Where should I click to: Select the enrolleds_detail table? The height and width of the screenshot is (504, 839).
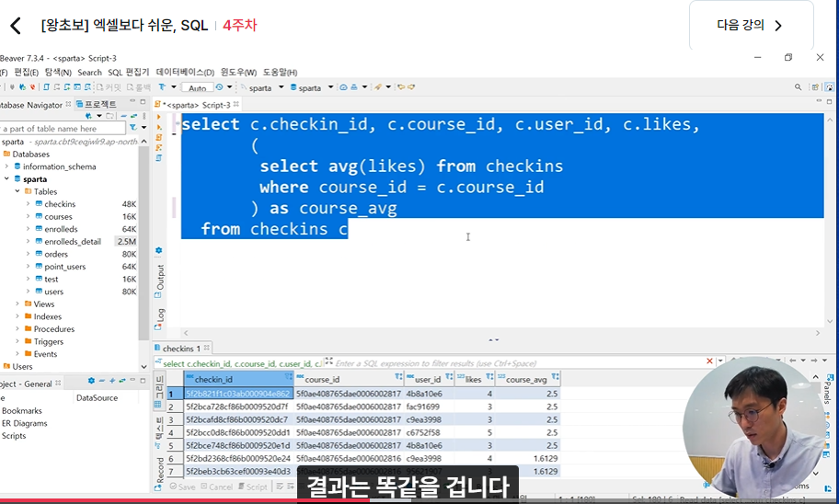coord(73,241)
